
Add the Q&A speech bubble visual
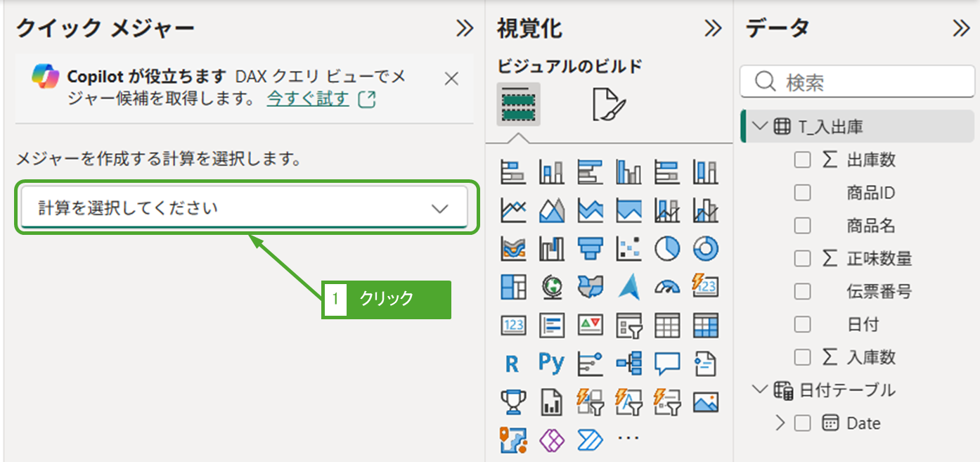pos(666,364)
